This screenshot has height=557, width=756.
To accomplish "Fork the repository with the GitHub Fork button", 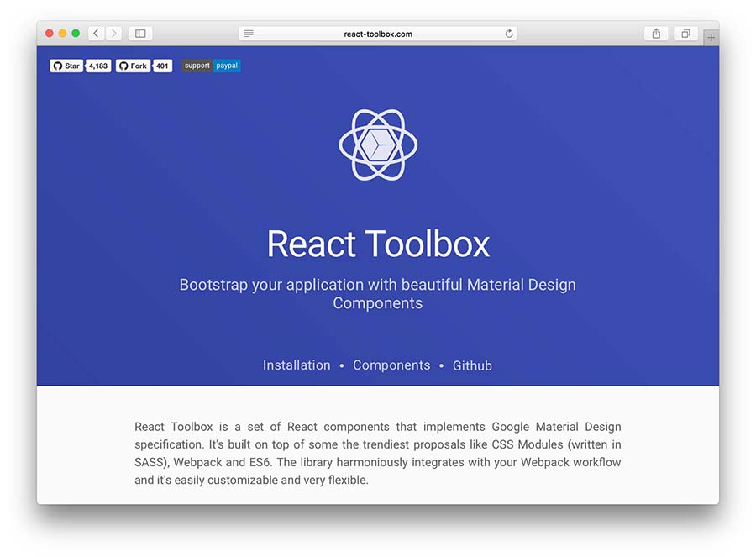I will [x=133, y=66].
